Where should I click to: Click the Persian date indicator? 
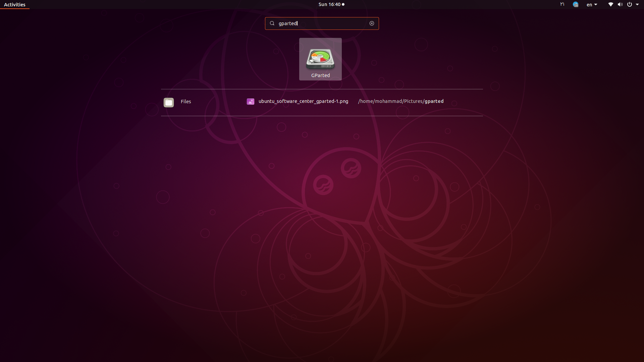(x=562, y=4)
